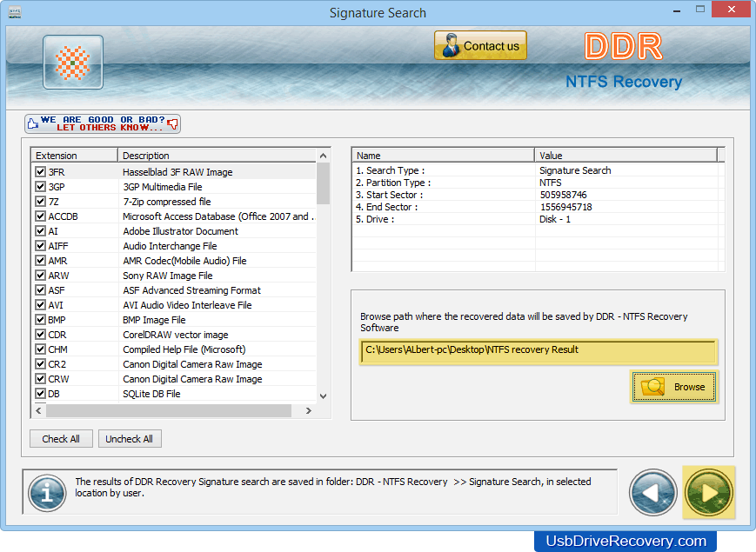The height and width of the screenshot is (552, 756).
Task: Proceed with the green next arrow button
Action: 709,492
